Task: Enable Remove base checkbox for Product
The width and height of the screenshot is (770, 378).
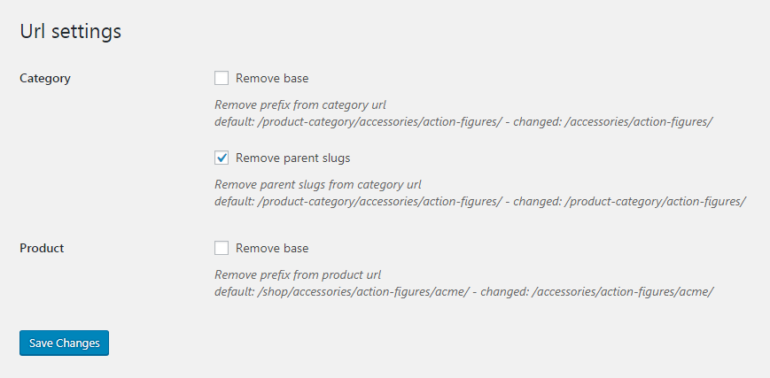Action: (x=221, y=248)
